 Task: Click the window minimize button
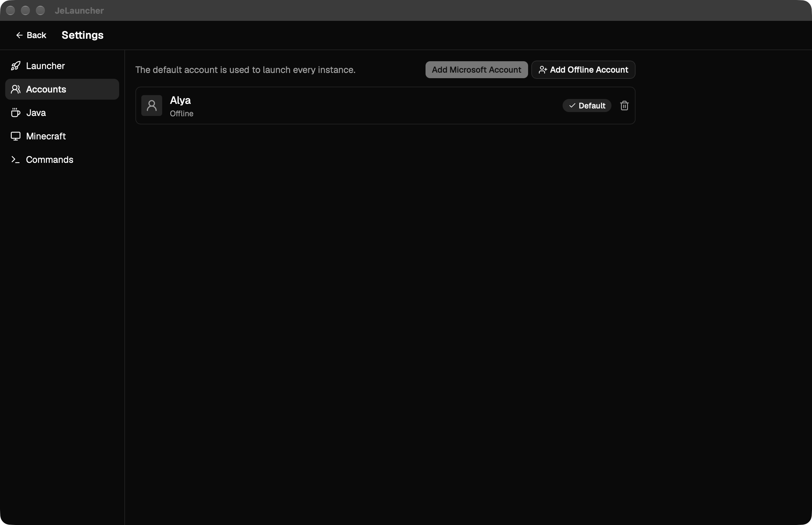pos(25,10)
